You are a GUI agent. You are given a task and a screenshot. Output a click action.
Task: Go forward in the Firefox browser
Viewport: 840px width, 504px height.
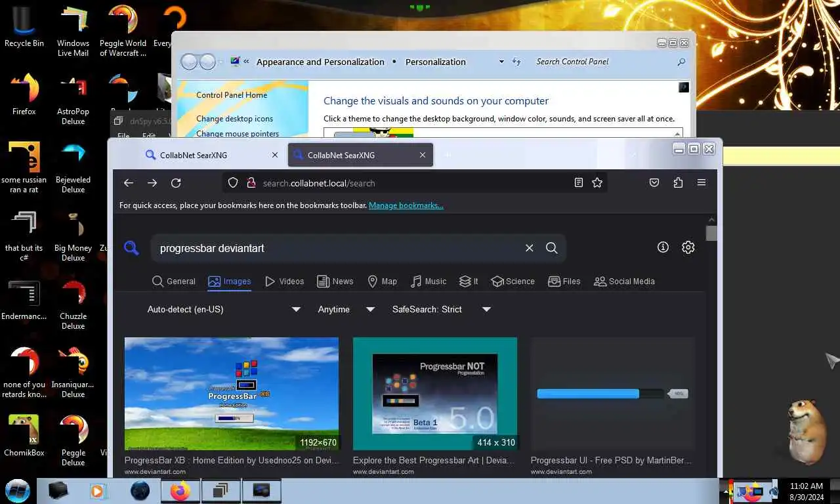152,183
